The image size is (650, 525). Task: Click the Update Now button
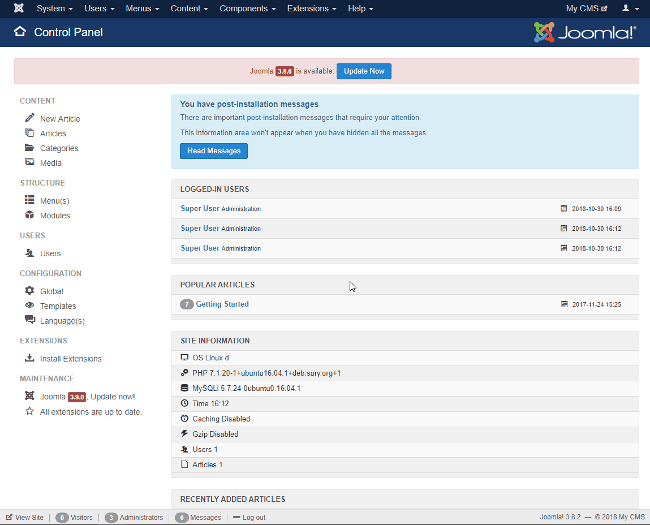pos(364,71)
